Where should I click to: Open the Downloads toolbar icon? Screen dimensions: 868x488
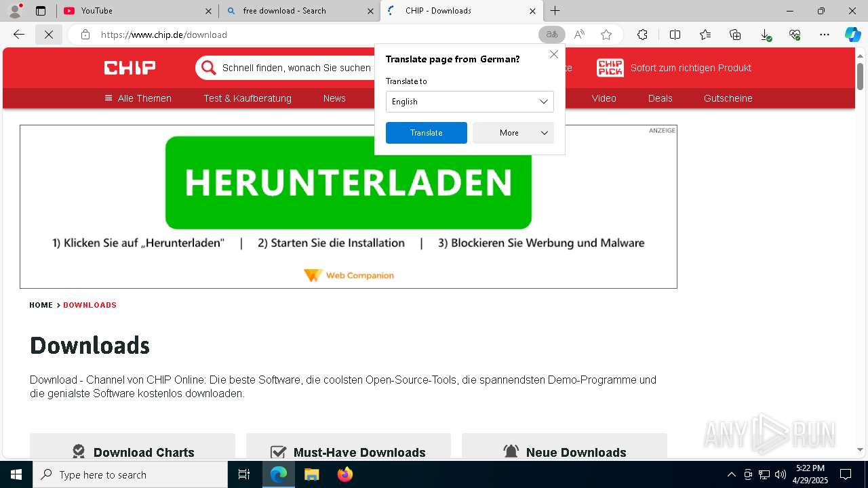[x=765, y=35]
